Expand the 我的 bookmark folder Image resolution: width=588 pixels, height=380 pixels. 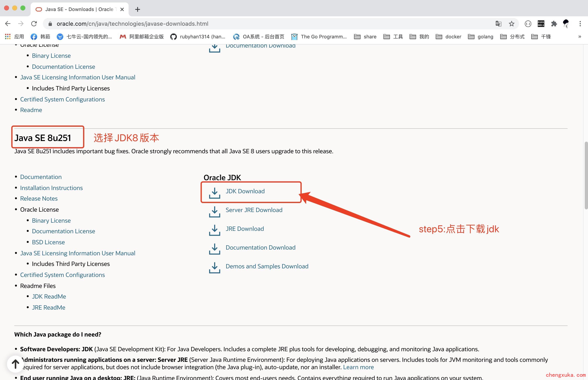point(419,37)
